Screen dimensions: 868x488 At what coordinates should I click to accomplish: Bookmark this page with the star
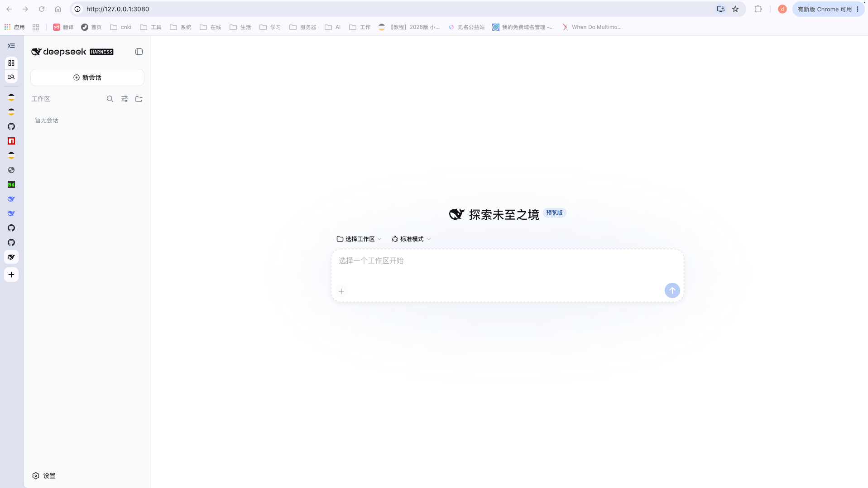pos(735,9)
